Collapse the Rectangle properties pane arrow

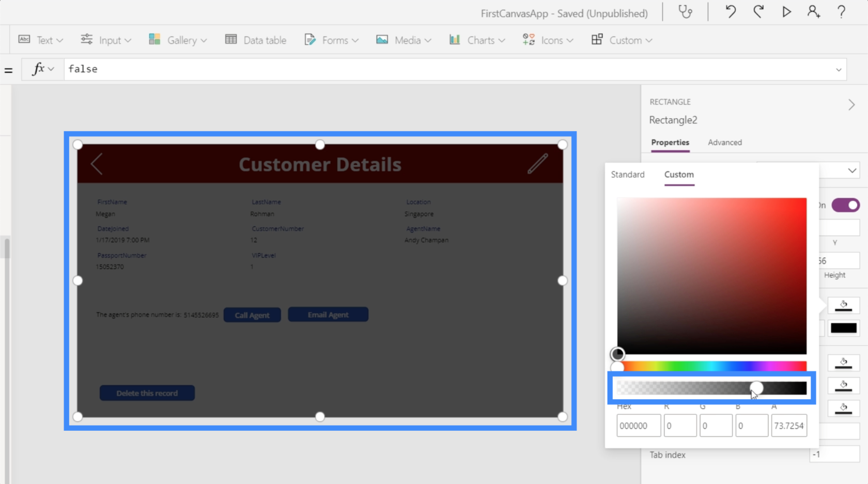click(851, 105)
